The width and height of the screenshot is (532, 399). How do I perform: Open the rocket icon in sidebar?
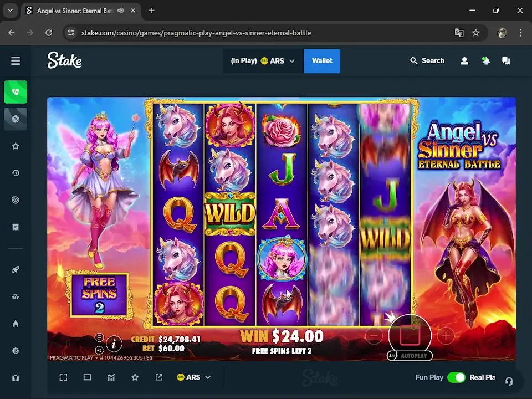pyautogui.click(x=16, y=270)
